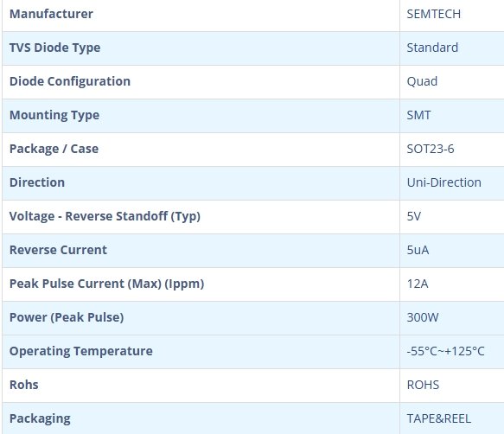Select the 5uA reverse current value
Viewport: 504px width, 434px height.
pos(418,250)
